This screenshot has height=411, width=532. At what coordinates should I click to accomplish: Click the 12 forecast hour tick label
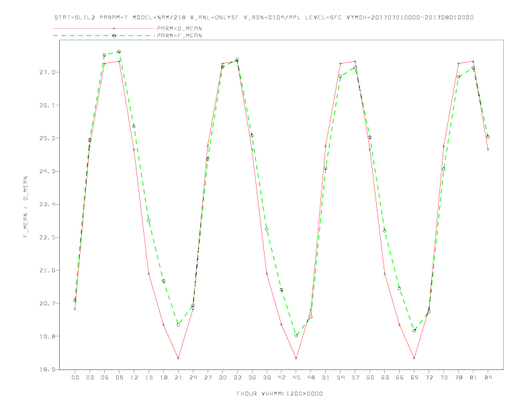click(134, 377)
